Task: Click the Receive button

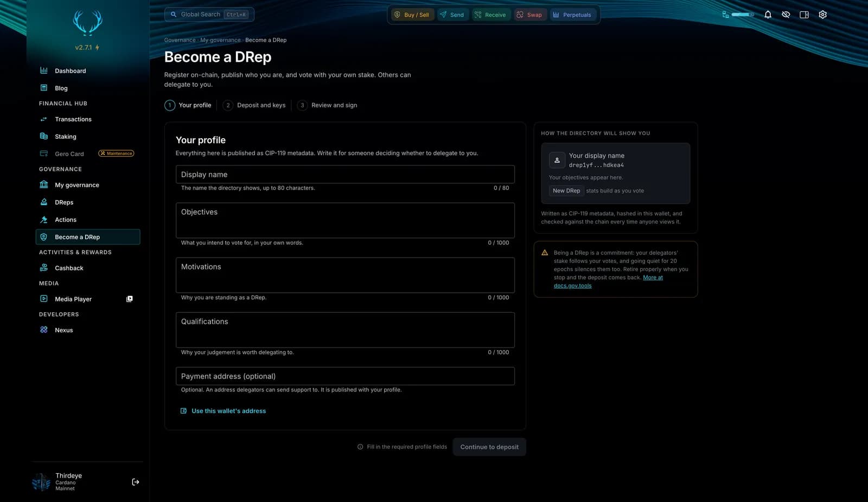Action: pyautogui.click(x=490, y=15)
